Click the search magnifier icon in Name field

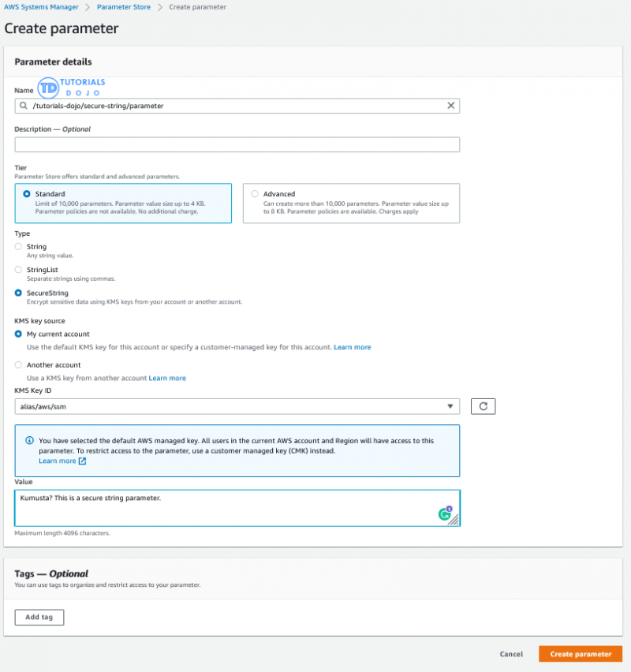[x=24, y=106]
